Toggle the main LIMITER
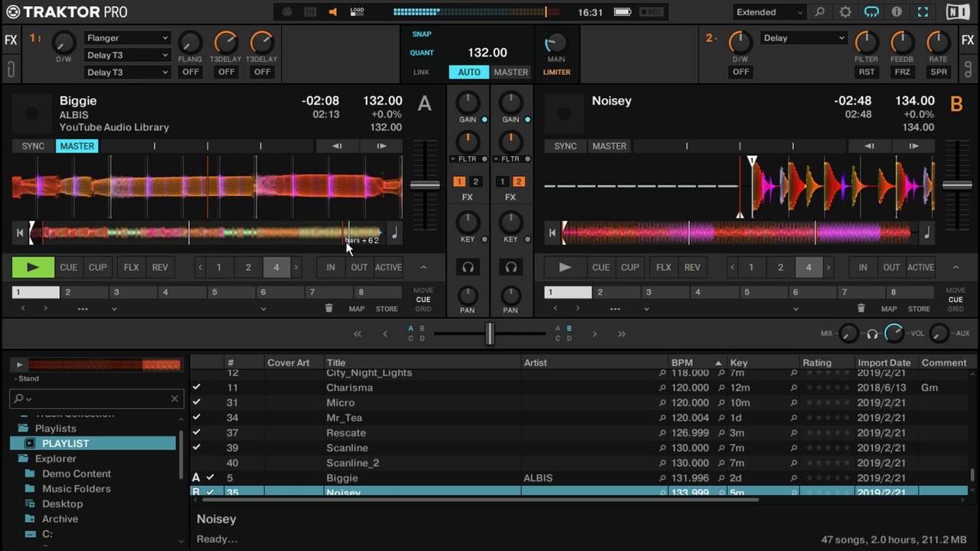This screenshot has width=980, height=551. click(557, 72)
